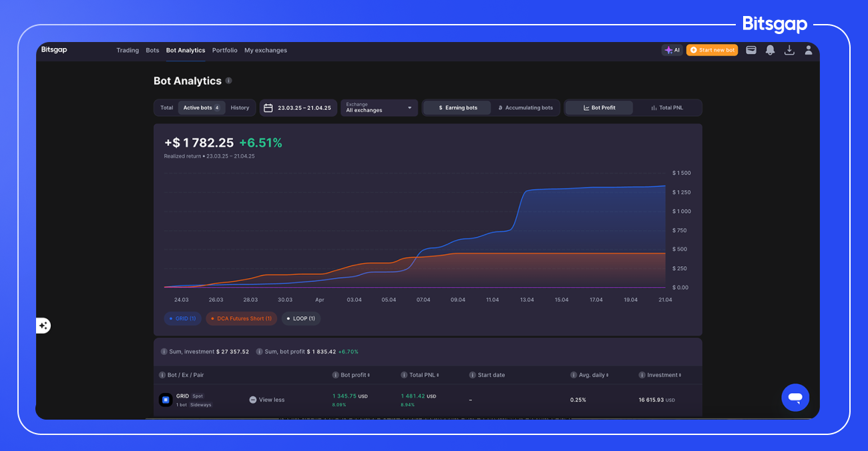Click the 1 481.42 USD total PNL value

tap(419, 396)
